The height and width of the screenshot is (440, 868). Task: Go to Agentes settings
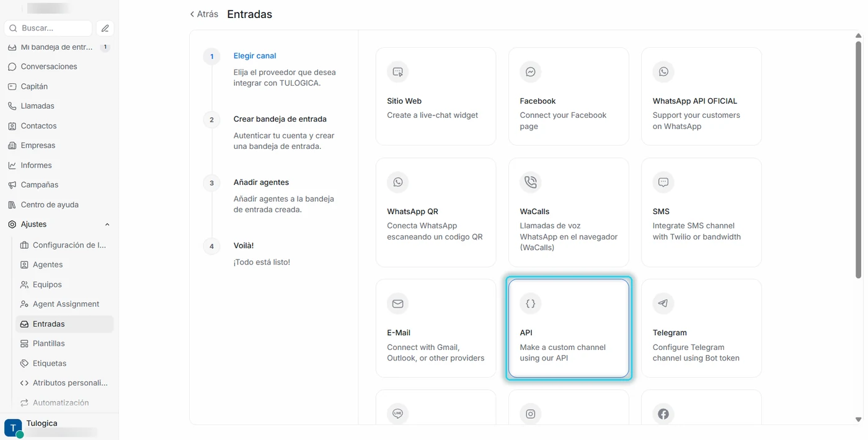tap(64, 264)
